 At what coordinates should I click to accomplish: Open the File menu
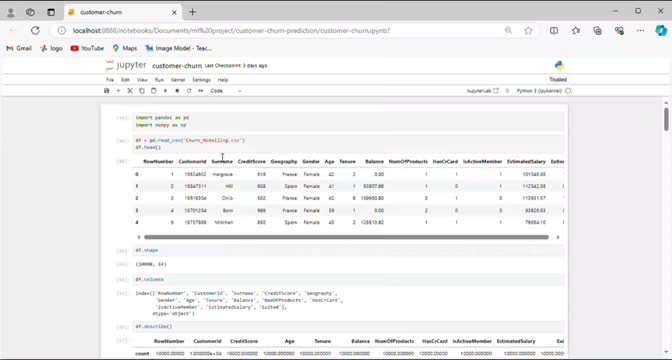coord(110,80)
